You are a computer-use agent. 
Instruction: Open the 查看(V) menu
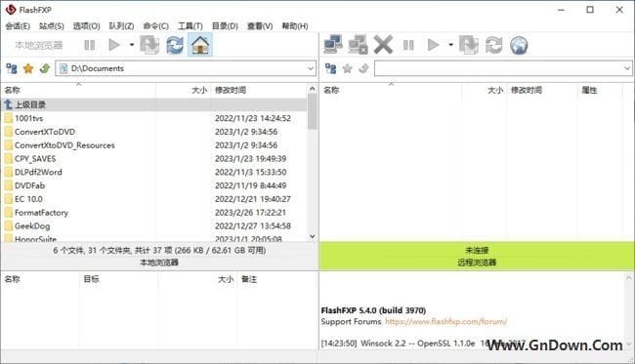[260, 26]
